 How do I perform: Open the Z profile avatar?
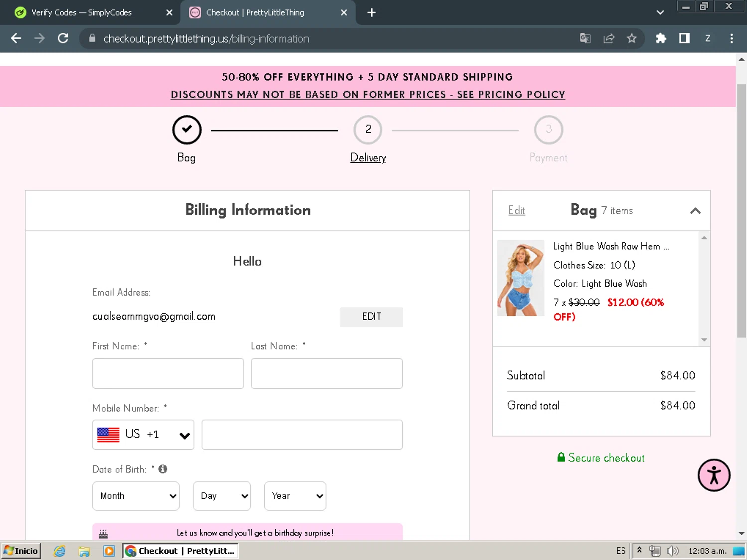pyautogui.click(x=708, y=38)
